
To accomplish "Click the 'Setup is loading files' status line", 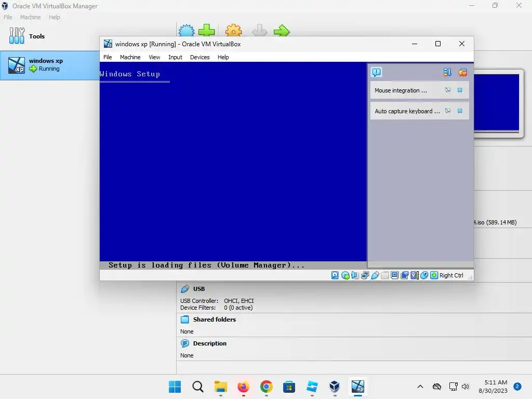I will 206,265.
